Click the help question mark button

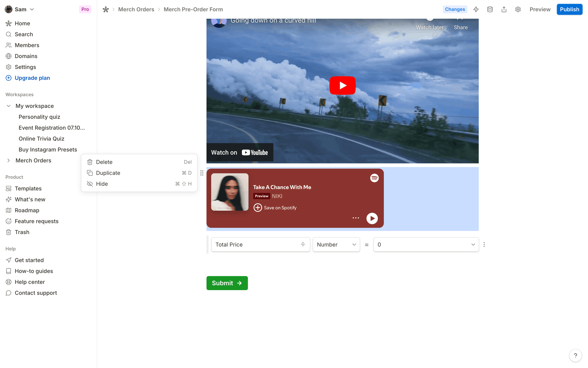point(575,355)
